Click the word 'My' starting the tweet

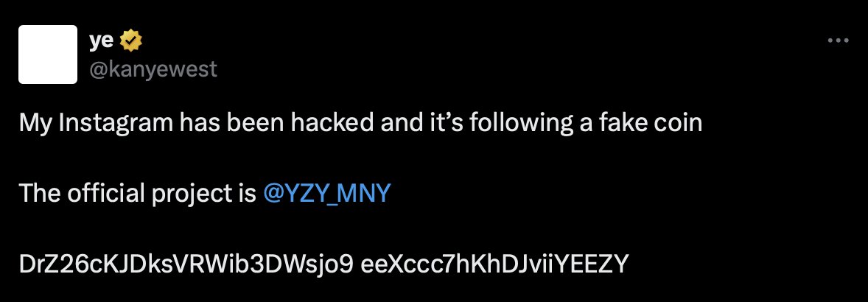point(36,124)
